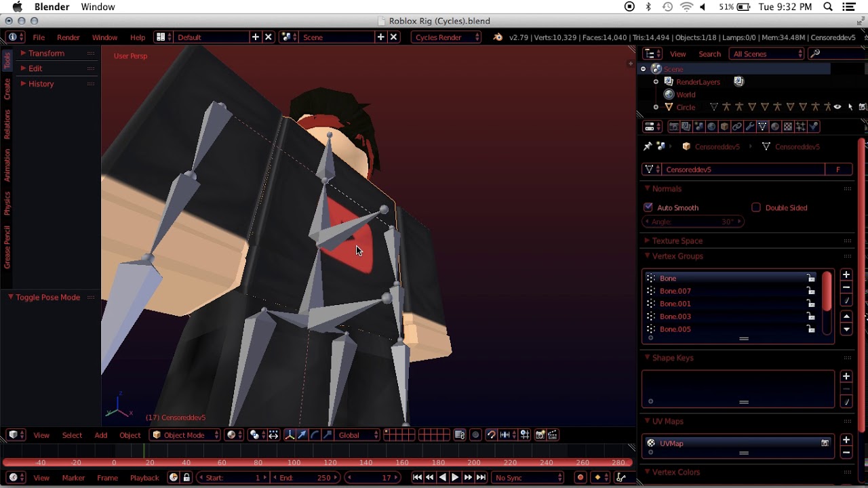This screenshot has height=488, width=868.
Task: Click the End frame field
Action: click(304, 478)
